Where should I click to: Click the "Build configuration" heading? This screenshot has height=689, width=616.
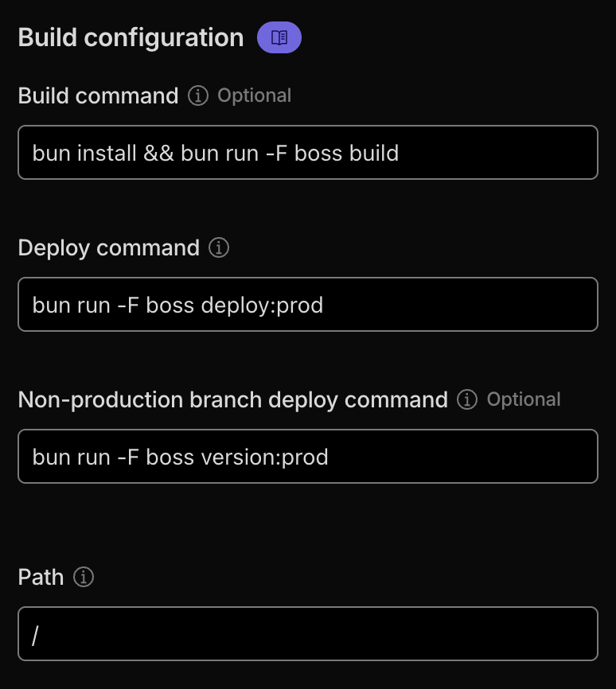coord(131,37)
